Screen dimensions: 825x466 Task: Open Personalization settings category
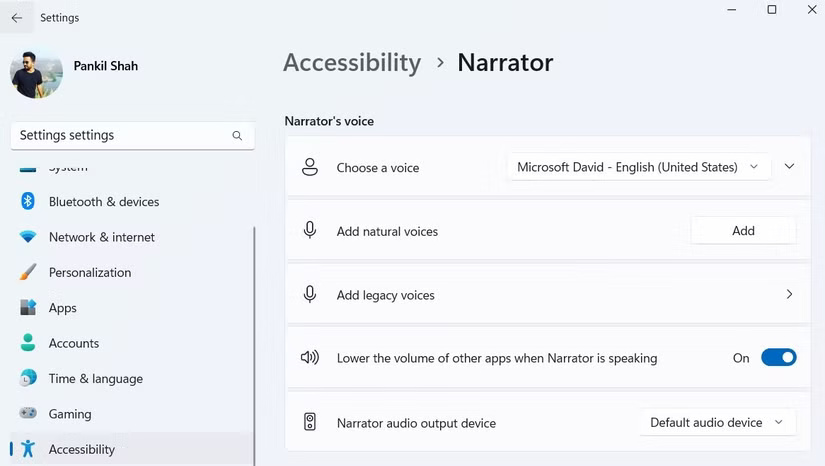click(x=90, y=272)
